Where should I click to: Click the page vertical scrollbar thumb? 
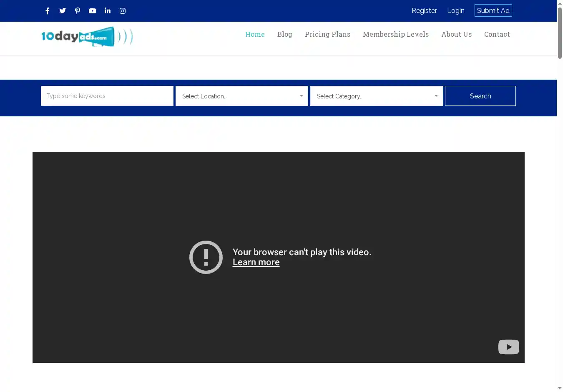(560, 33)
